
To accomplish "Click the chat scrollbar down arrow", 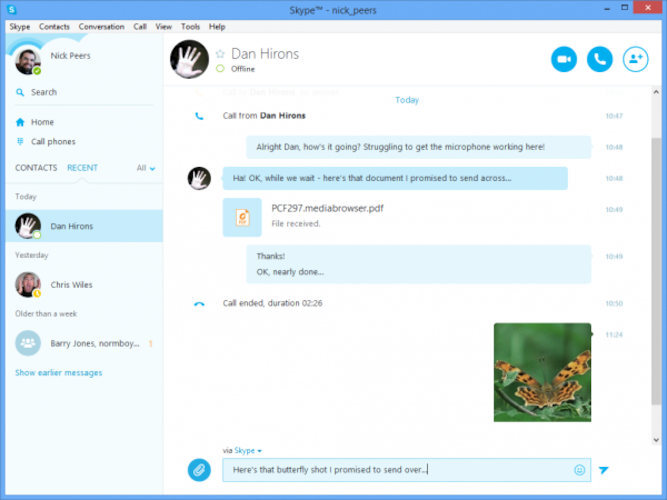I will click(656, 440).
